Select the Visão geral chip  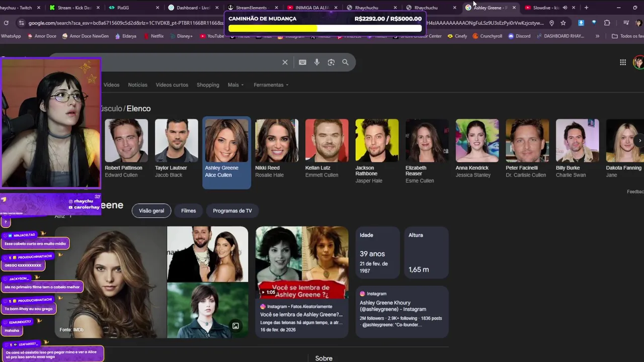pyautogui.click(x=151, y=211)
